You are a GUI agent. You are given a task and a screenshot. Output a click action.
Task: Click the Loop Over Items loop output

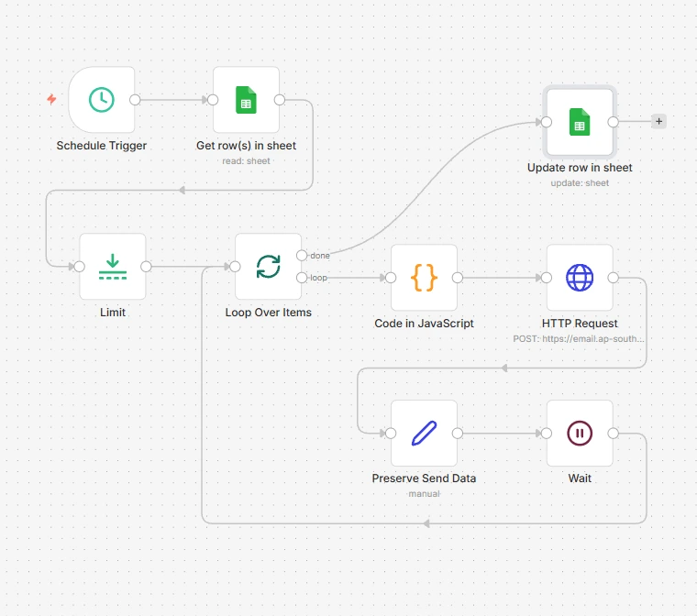(302, 278)
